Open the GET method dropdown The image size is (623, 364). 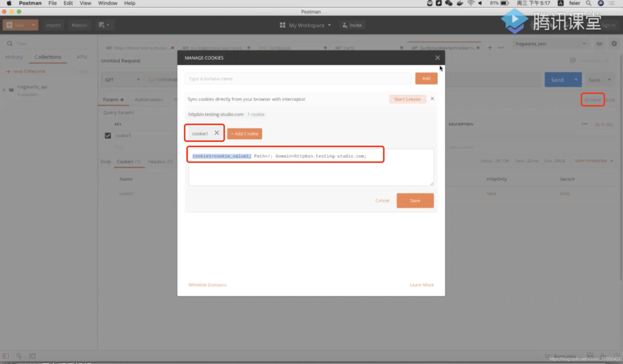click(x=122, y=80)
